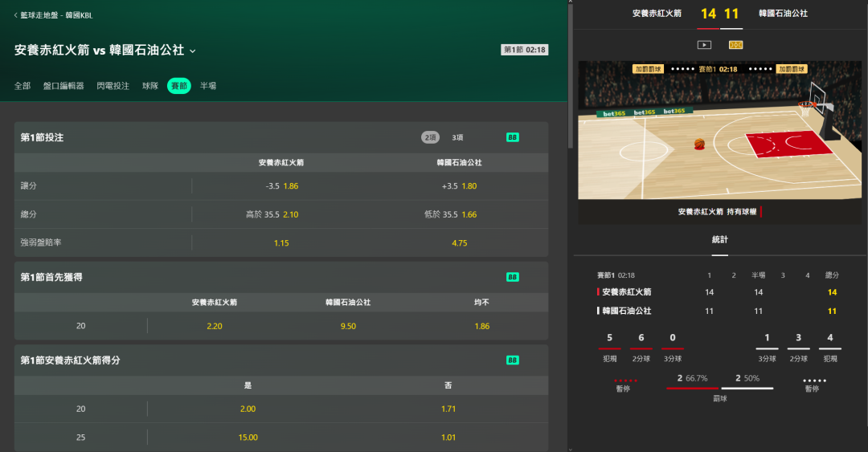Image resolution: width=868 pixels, height=452 pixels.
Task: Toggle 3項 view in 第1節投注
Action: (x=457, y=137)
